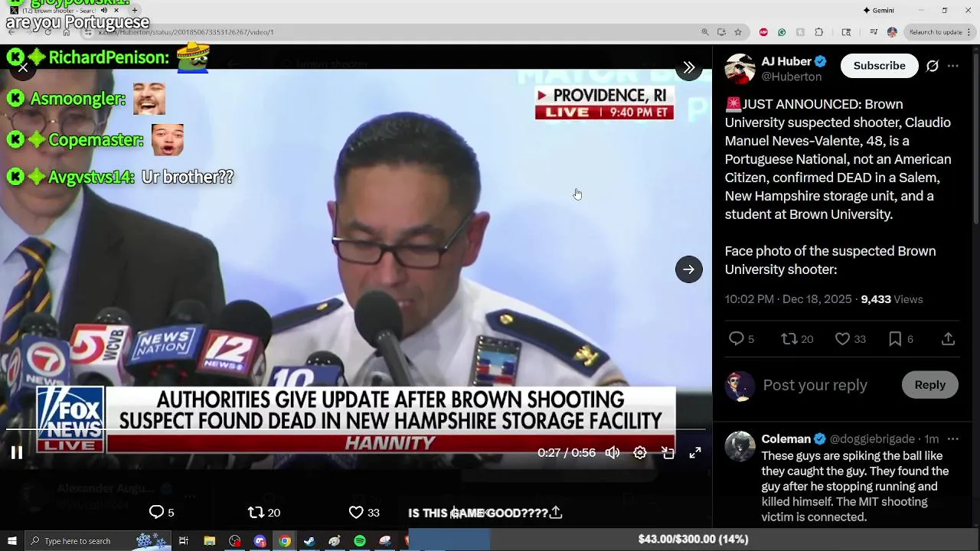The height and width of the screenshot is (551, 980).
Task: Open Chrome three-dot menu
Action: (970, 32)
